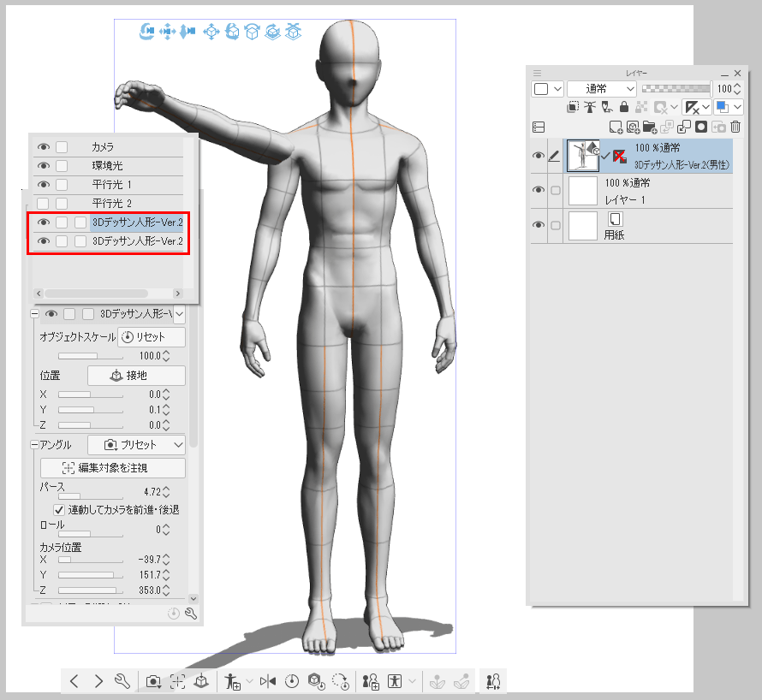The image size is (762, 700).
Task: Open the プリセット angle dropdown
Action: click(136, 445)
